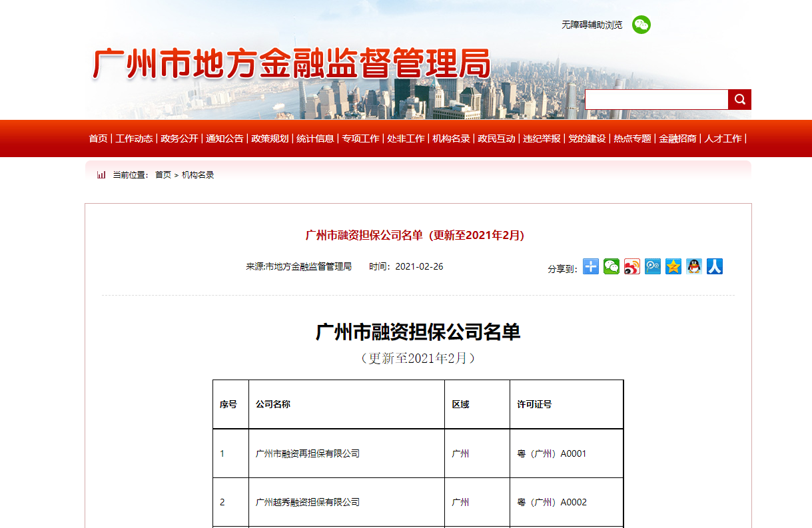Click company name 广州越秀融资担保有限公司

click(x=308, y=502)
